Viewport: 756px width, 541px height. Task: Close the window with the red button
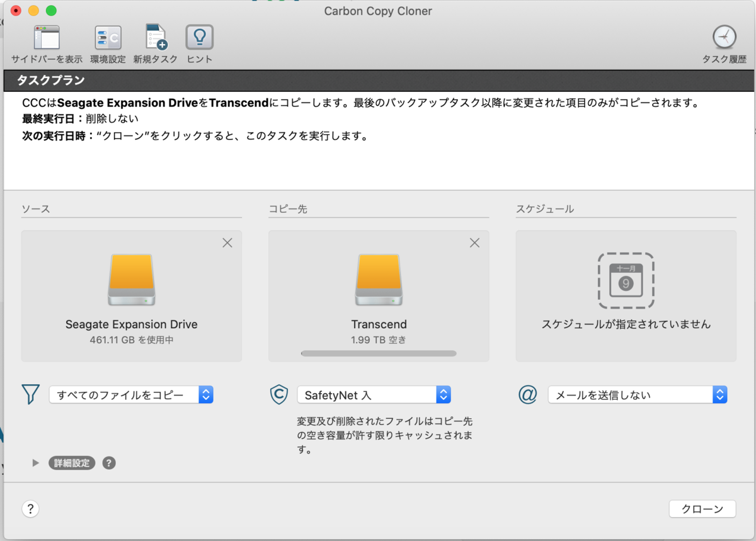click(16, 11)
